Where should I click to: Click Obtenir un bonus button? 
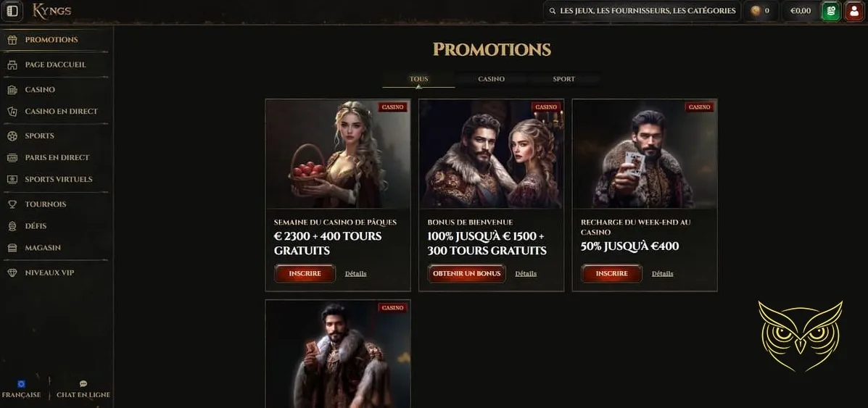click(x=467, y=273)
